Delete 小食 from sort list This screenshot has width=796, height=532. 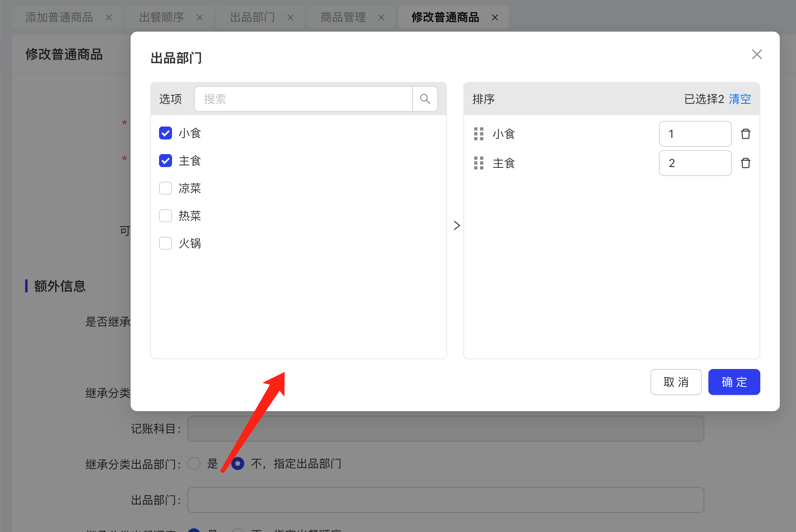(745, 134)
